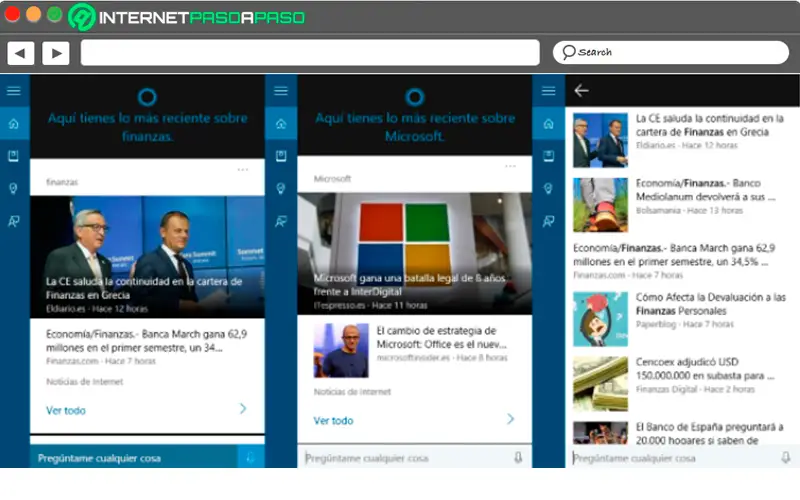
Task: Click Cortana circle above finanzas heading
Action: click(147, 97)
